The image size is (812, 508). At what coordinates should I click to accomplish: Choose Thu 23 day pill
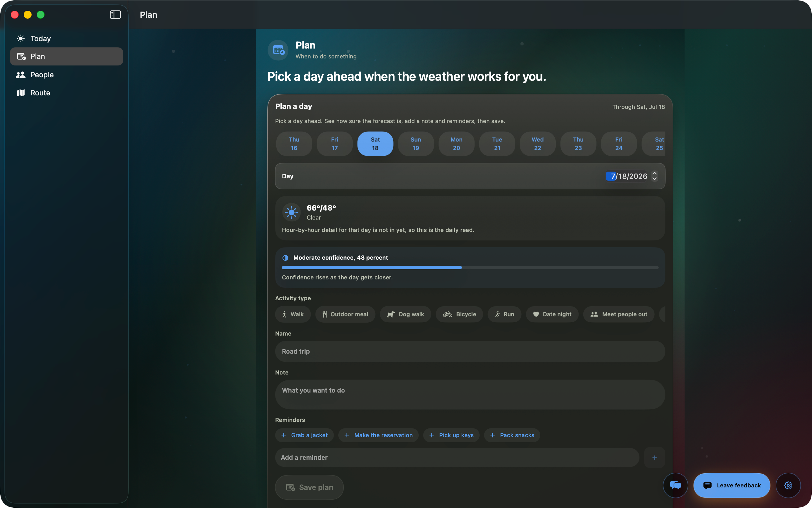578,144
